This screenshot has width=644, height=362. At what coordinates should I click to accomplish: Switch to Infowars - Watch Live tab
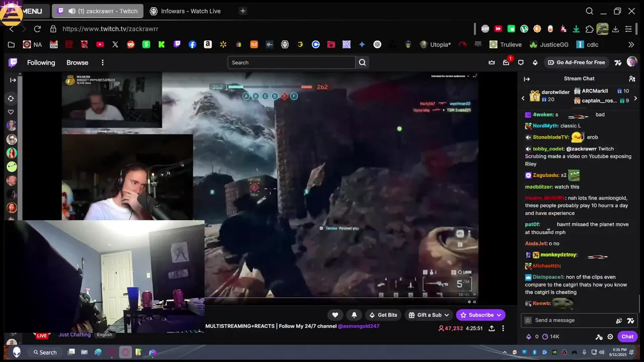pos(185,11)
